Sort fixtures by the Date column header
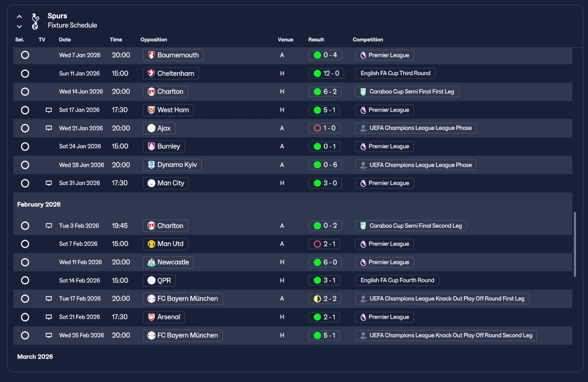The width and height of the screenshot is (588, 382). point(65,40)
